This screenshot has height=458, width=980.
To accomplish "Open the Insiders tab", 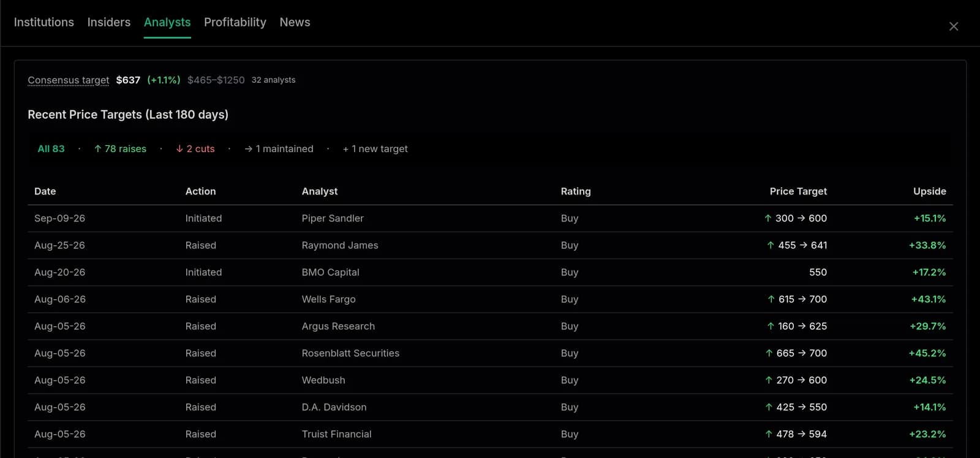I will point(109,22).
